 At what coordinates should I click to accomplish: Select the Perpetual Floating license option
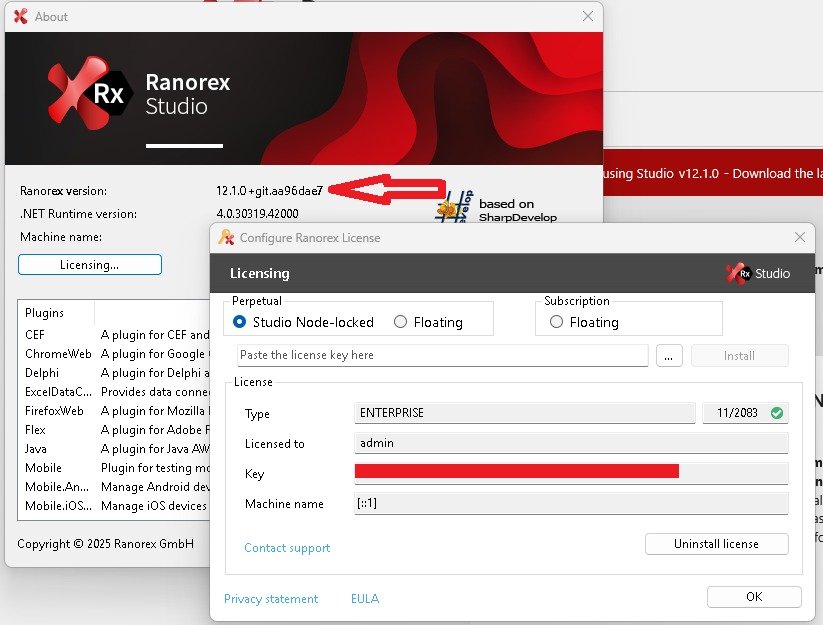(x=428, y=322)
